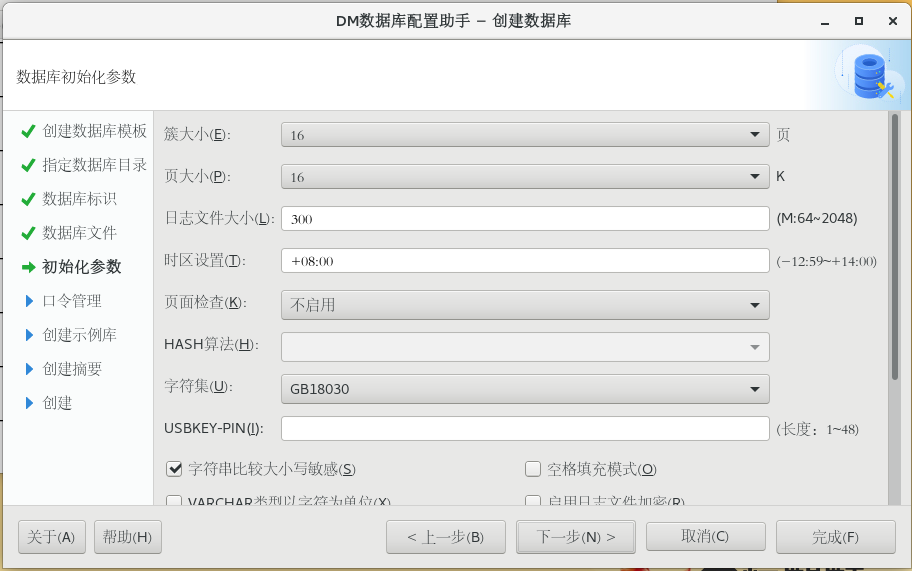Click the 关于(A) button
Screen dimensions: 912x571
click(x=52, y=537)
